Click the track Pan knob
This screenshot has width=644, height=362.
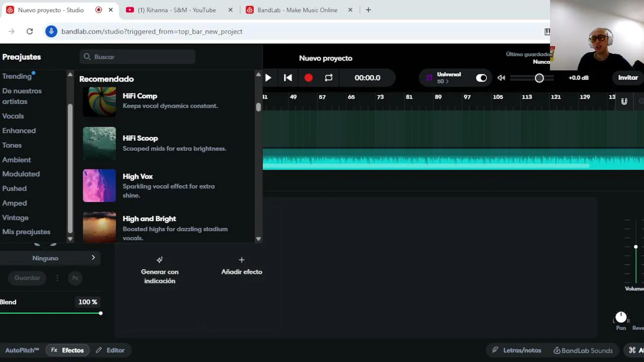621,317
